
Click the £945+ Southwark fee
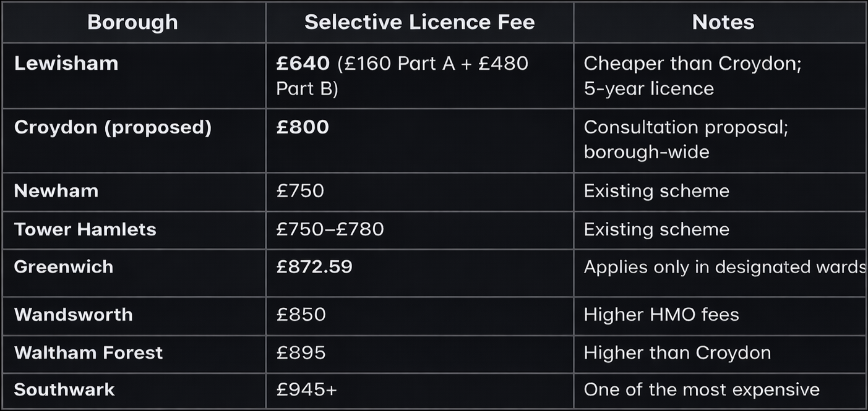(307, 389)
